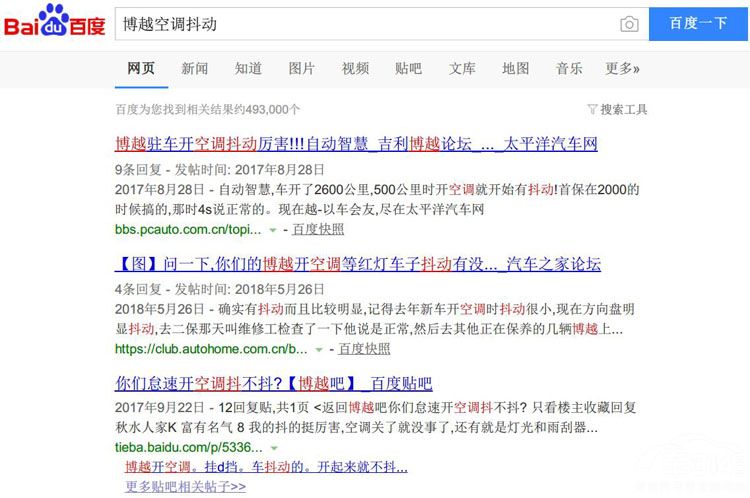Click the search tools filter icon

(592, 109)
